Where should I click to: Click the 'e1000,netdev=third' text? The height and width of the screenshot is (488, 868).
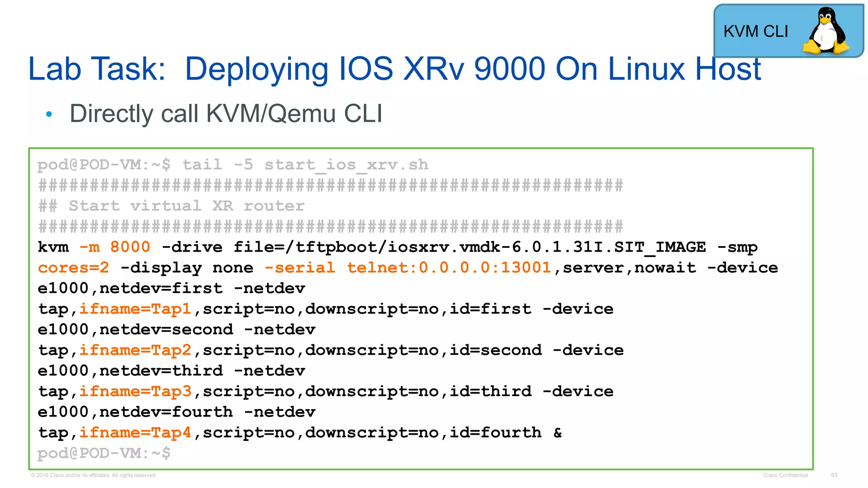pos(130,371)
